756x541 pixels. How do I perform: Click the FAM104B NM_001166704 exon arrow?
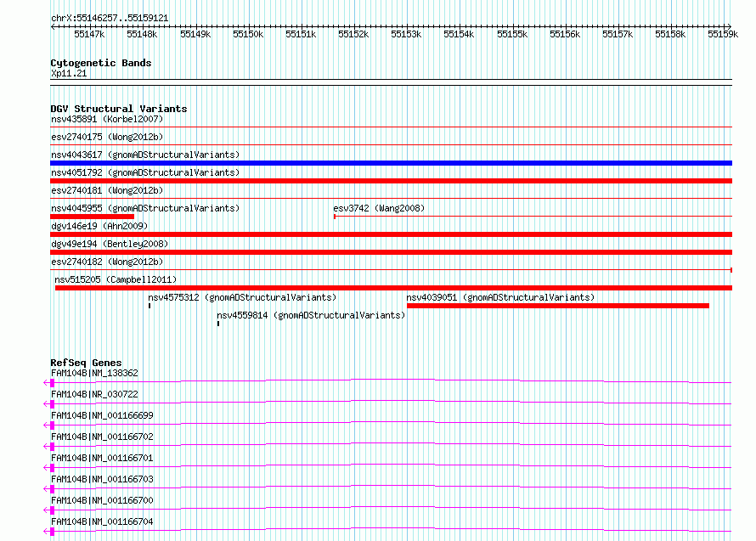tap(49, 532)
